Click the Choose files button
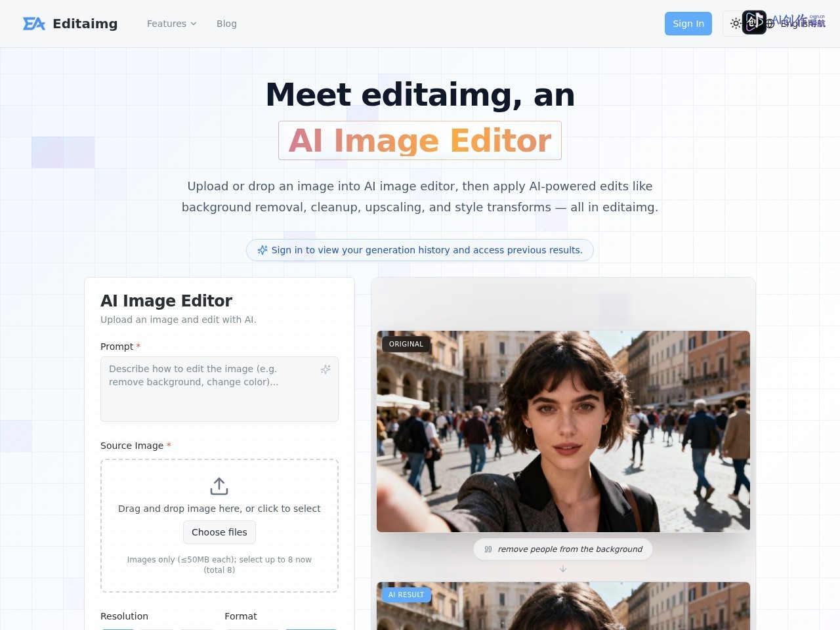This screenshot has height=630, width=840. coord(219,532)
